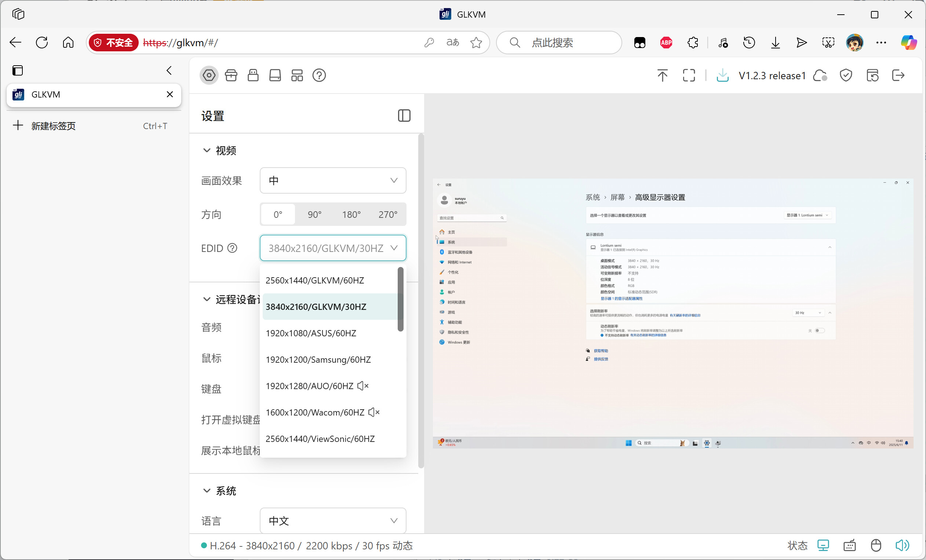
Task: Open the settings gear icon in GLKVM toolbar
Action: [x=209, y=76]
